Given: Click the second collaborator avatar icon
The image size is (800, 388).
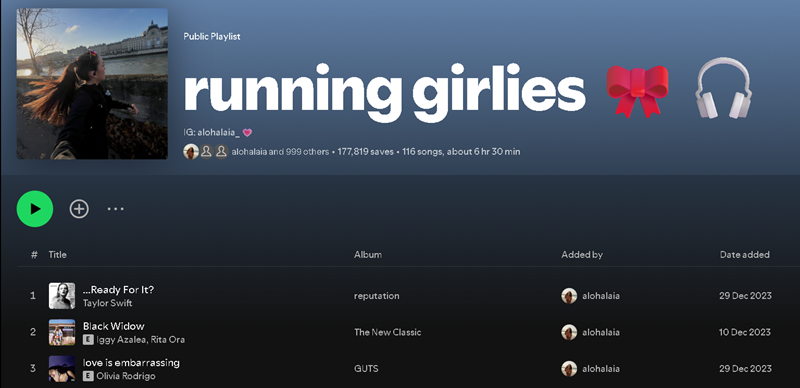Looking at the screenshot, I should (206, 152).
